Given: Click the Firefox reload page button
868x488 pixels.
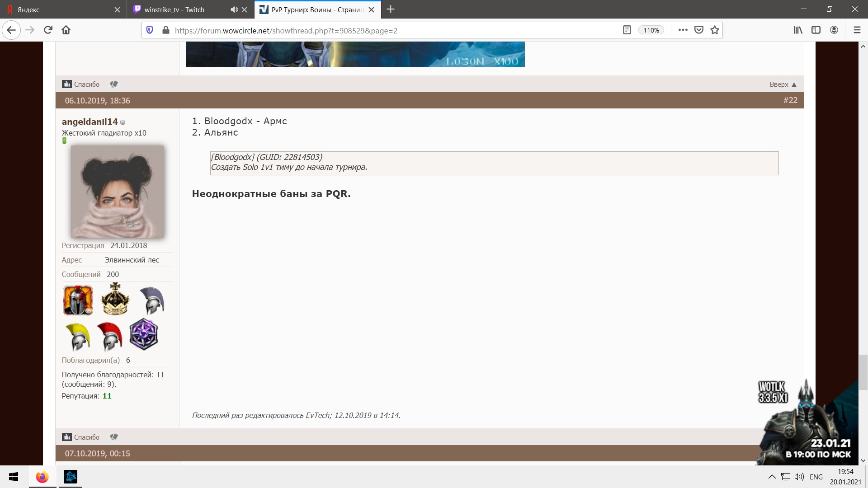Looking at the screenshot, I should pos(48,30).
